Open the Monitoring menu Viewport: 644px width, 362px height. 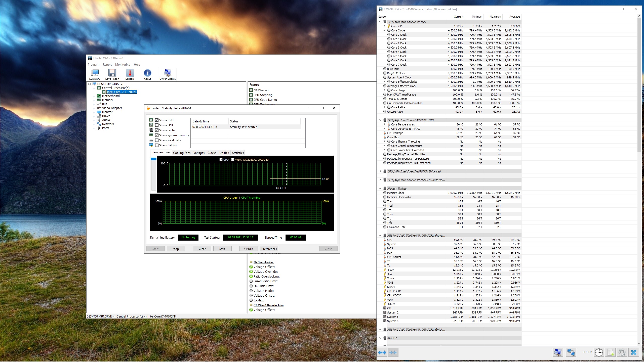coord(123,65)
